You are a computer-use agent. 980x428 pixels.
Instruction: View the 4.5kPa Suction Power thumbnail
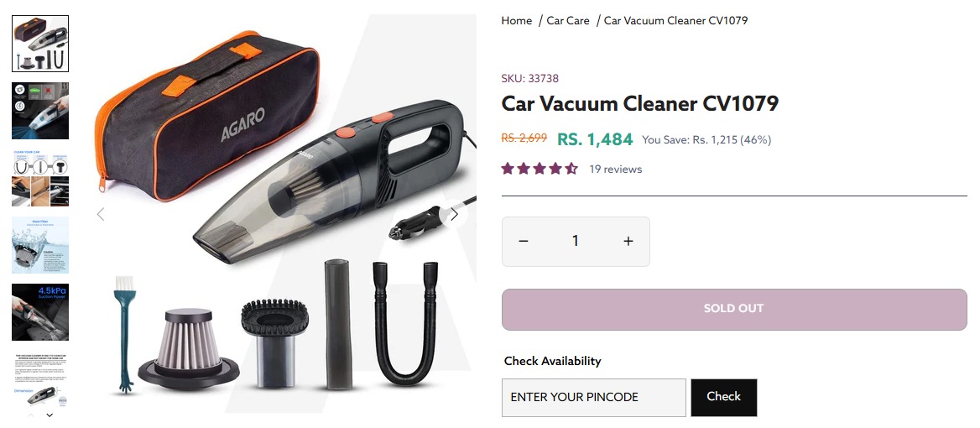point(40,312)
